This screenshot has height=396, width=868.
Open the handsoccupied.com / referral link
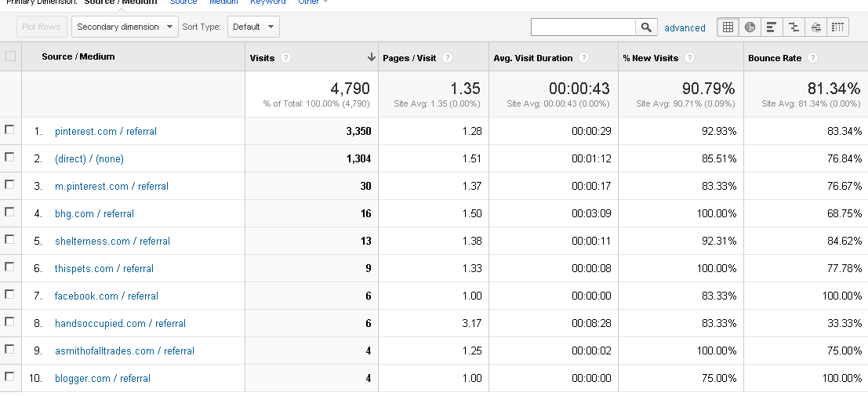click(120, 323)
